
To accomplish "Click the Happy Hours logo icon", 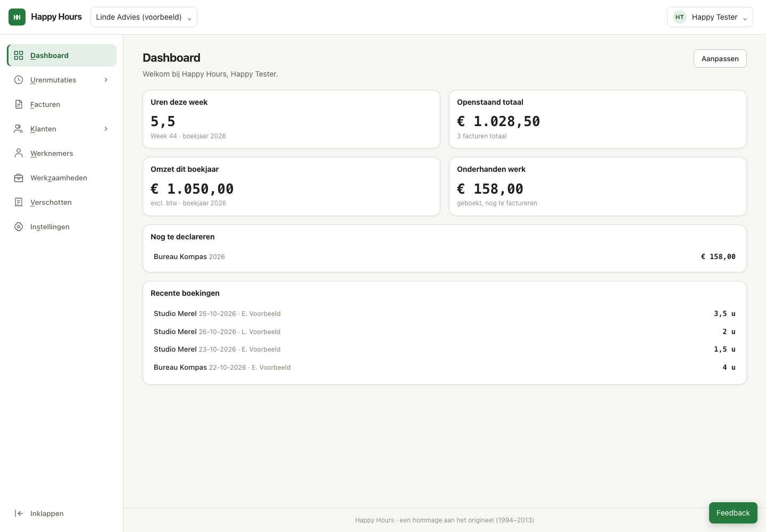I will coord(17,17).
